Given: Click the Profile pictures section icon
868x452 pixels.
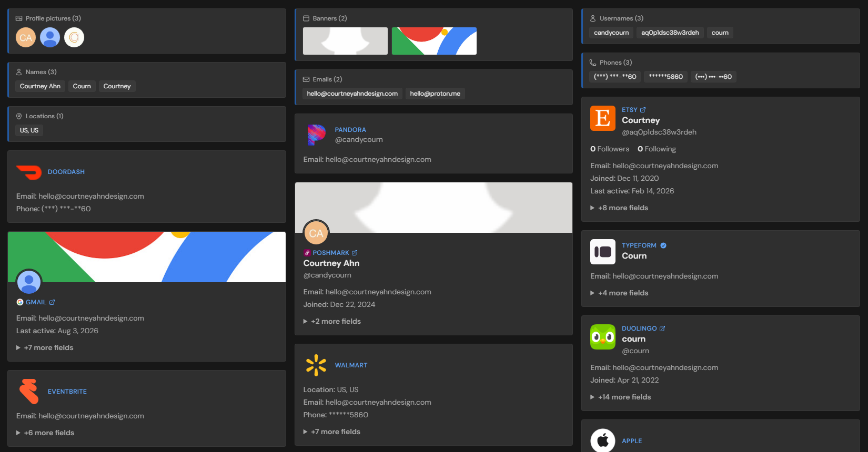Looking at the screenshot, I should click(19, 18).
